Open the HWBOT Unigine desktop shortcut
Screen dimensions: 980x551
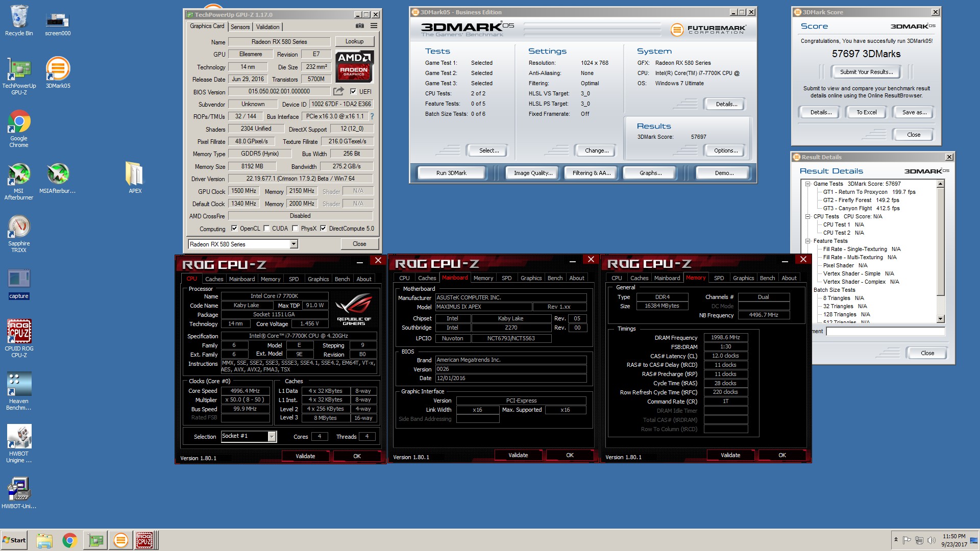19,444
